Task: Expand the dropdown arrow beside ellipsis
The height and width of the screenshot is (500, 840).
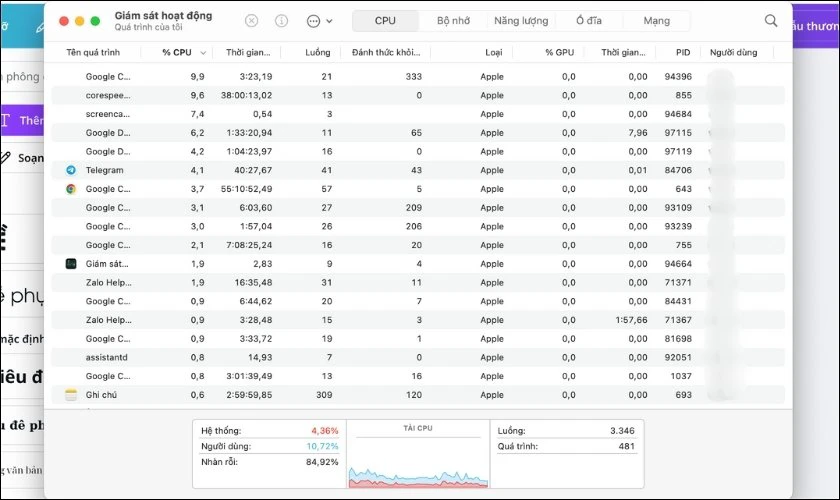Action: pyautogui.click(x=329, y=21)
